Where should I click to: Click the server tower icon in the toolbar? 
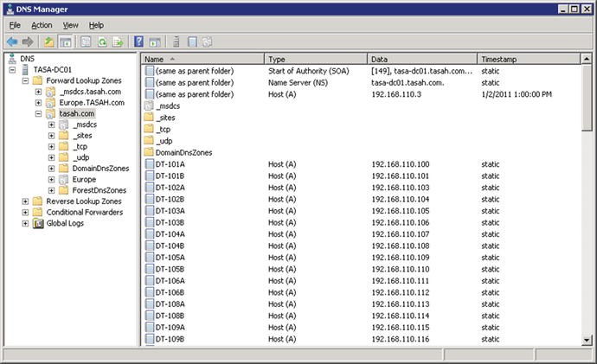point(177,42)
